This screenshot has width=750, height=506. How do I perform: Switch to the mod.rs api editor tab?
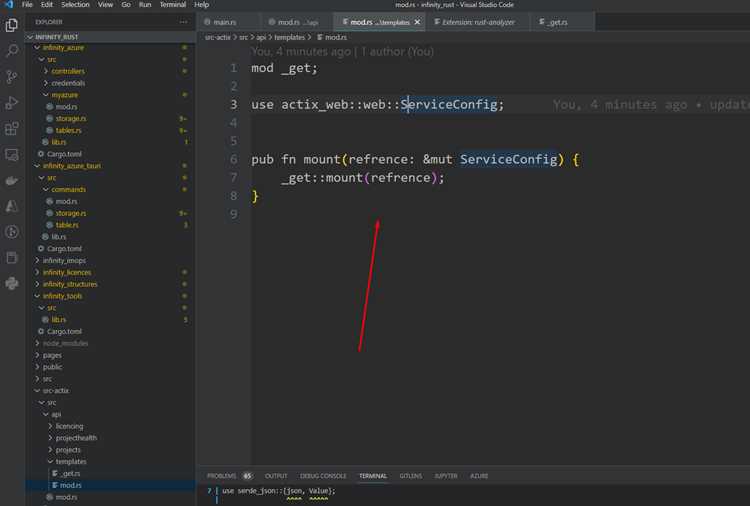click(x=297, y=22)
